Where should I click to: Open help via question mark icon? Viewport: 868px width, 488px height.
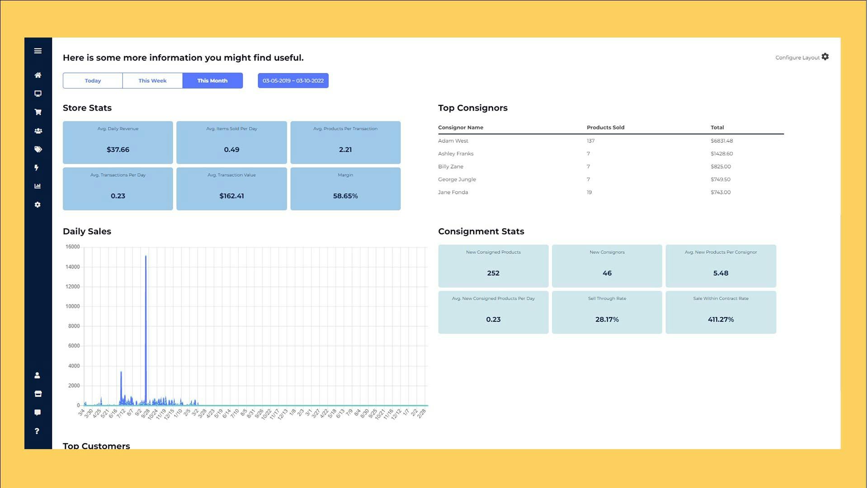(x=37, y=431)
